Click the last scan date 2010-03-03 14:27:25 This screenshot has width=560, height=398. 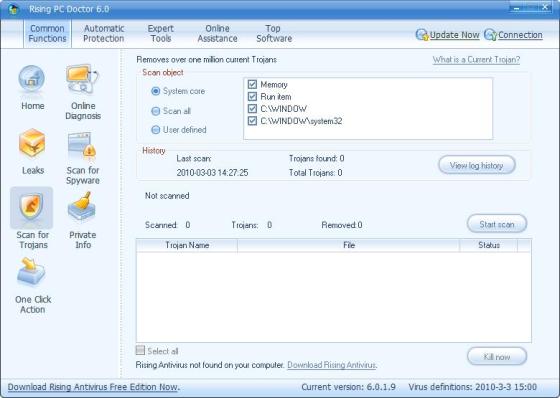(x=212, y=173)
